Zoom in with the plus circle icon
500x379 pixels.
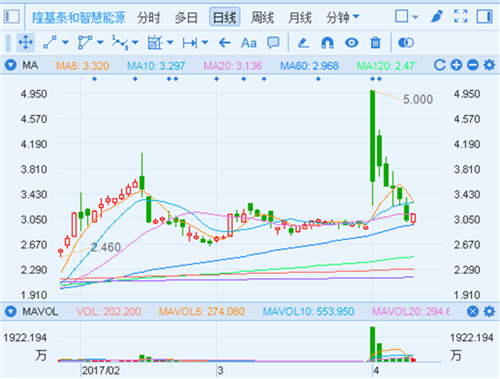(456, 65)
